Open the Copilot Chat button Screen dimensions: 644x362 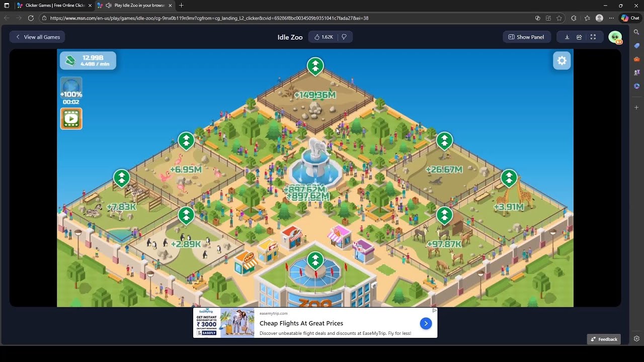[x=630, y=18]
